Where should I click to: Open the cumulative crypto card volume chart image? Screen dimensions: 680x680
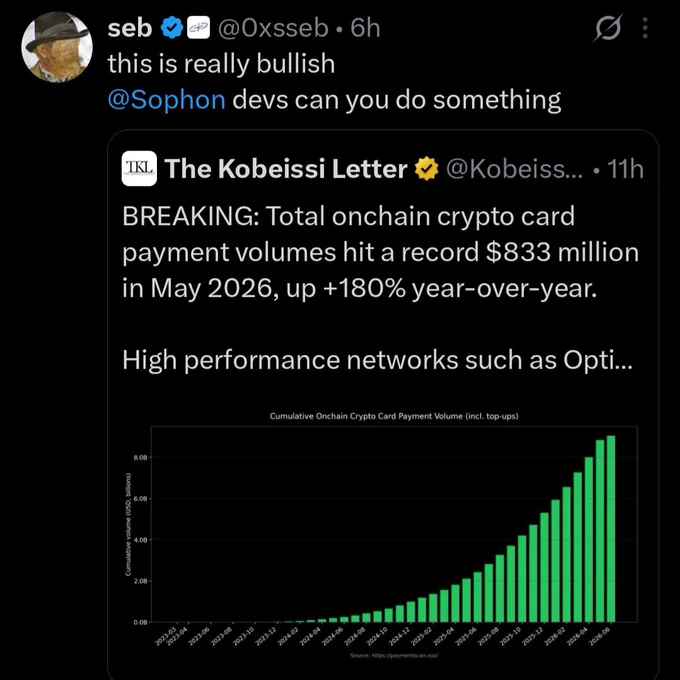click(x=383, y=534)
